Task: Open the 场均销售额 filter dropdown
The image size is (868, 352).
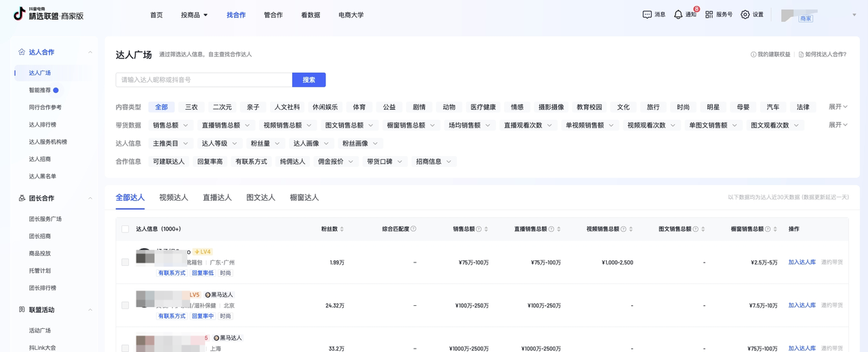Action: [470, 125]
